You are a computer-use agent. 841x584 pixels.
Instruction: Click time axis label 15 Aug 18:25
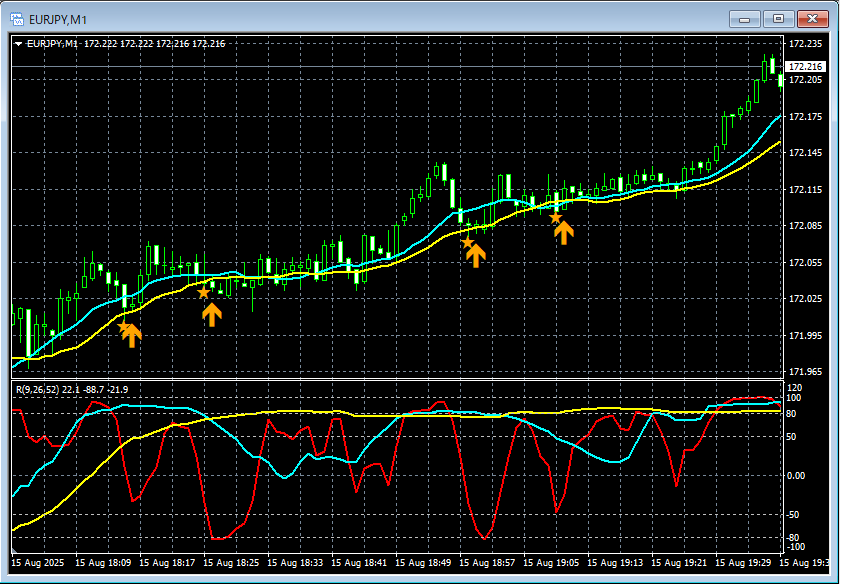point(231,563)
